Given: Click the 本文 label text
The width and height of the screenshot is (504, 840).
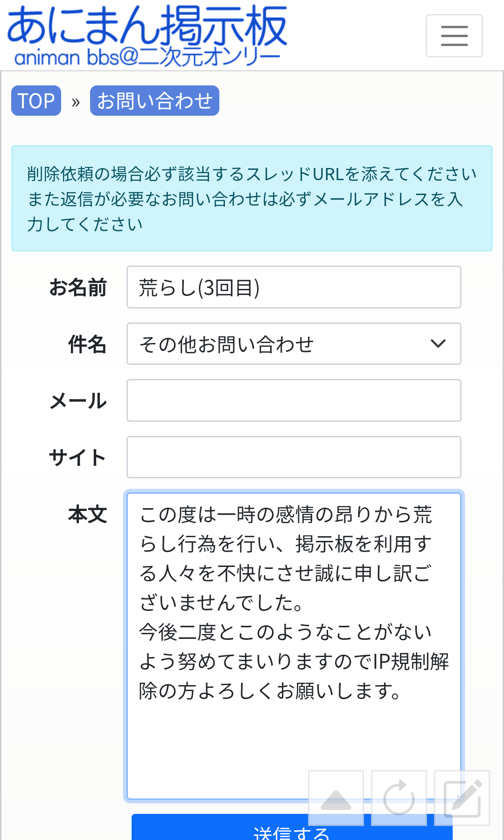Looking at the screenshot, I should point(87,514).
